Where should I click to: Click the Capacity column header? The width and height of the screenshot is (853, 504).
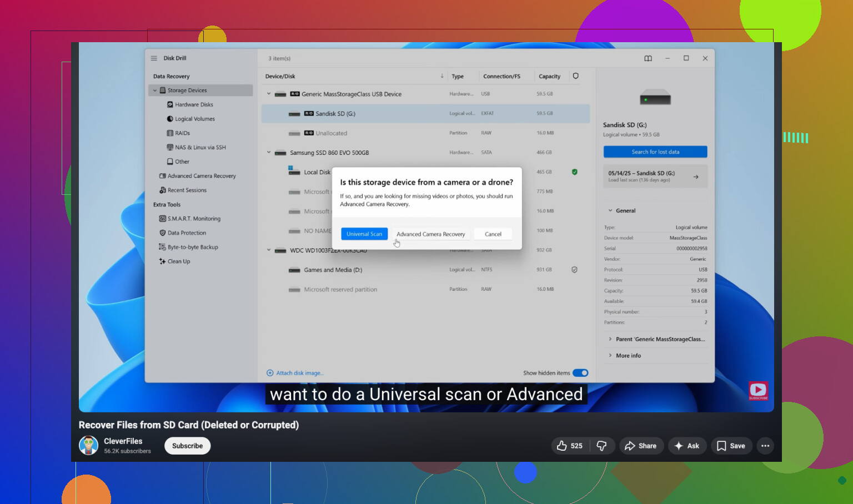550,77
